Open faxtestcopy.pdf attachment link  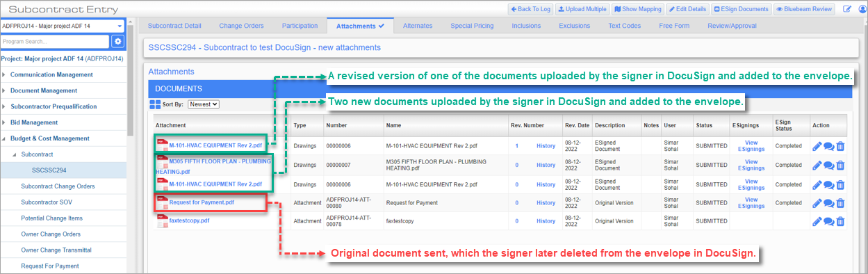click(x=189, y=220)
